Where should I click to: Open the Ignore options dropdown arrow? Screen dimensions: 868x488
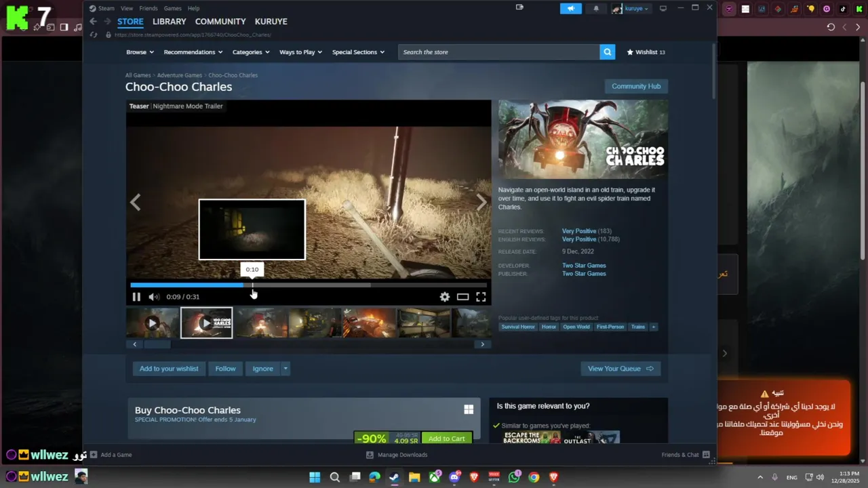(x=285, y=369)
